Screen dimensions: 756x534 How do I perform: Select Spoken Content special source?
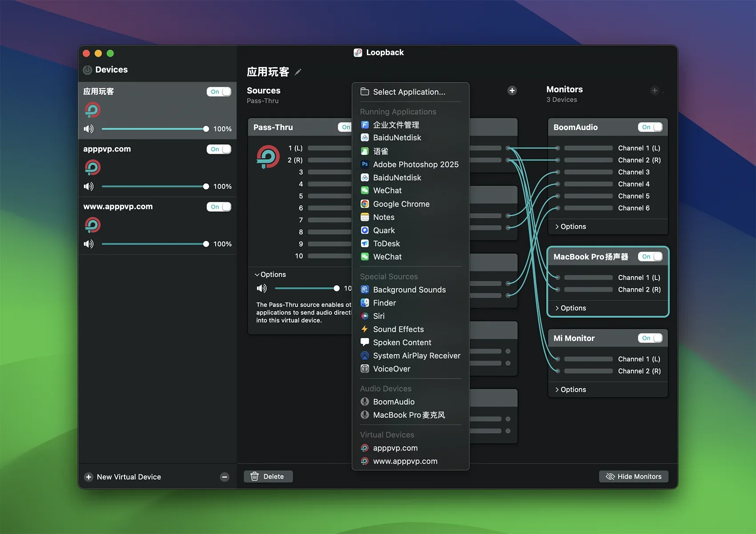[410, 343]
